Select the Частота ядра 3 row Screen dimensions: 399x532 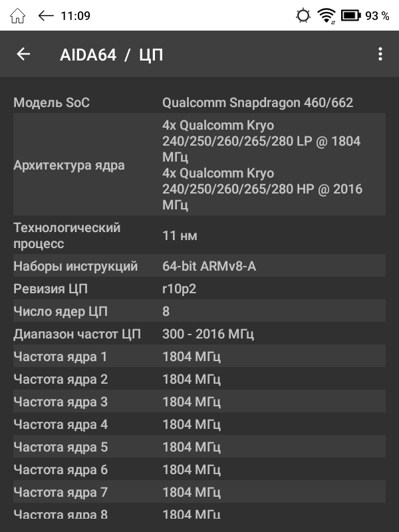point(199,402)
